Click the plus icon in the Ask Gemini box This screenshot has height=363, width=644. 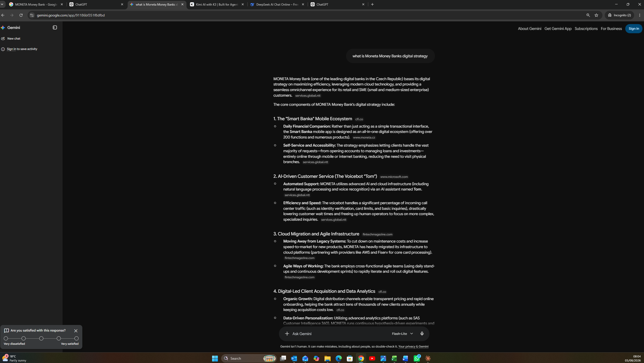287,334
